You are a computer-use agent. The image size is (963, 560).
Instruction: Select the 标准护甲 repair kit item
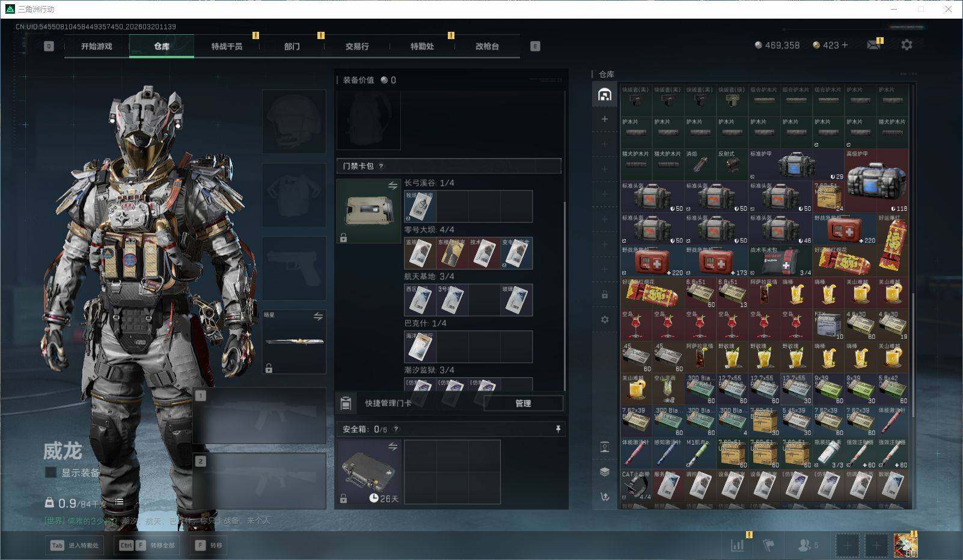click(x=796, y=165)
